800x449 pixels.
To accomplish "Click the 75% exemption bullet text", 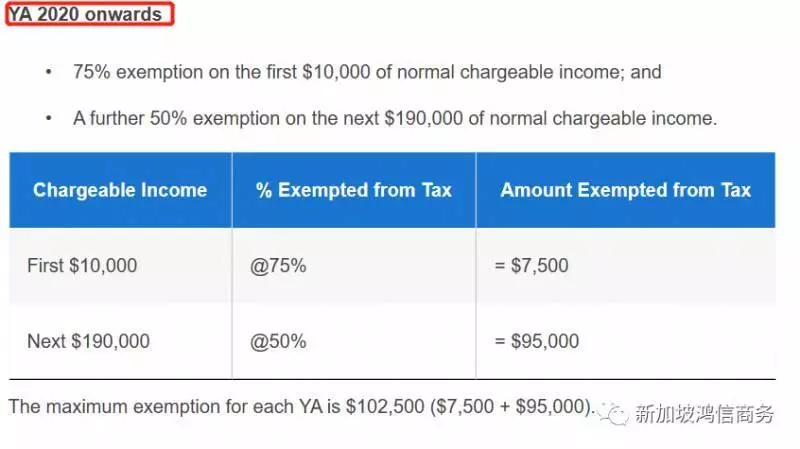I will 367,72.
